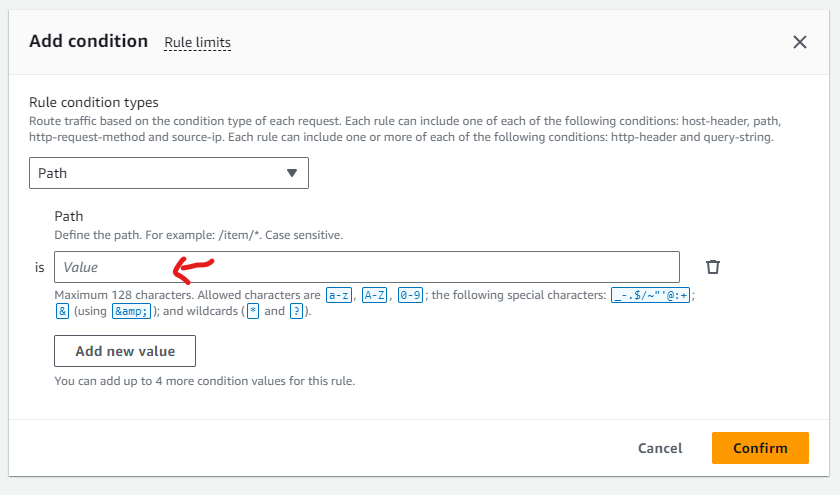Image resolution: width=840 pixels, height=495 pixels.
Task: Cancel adding the condition
Action: click(660, 448)
